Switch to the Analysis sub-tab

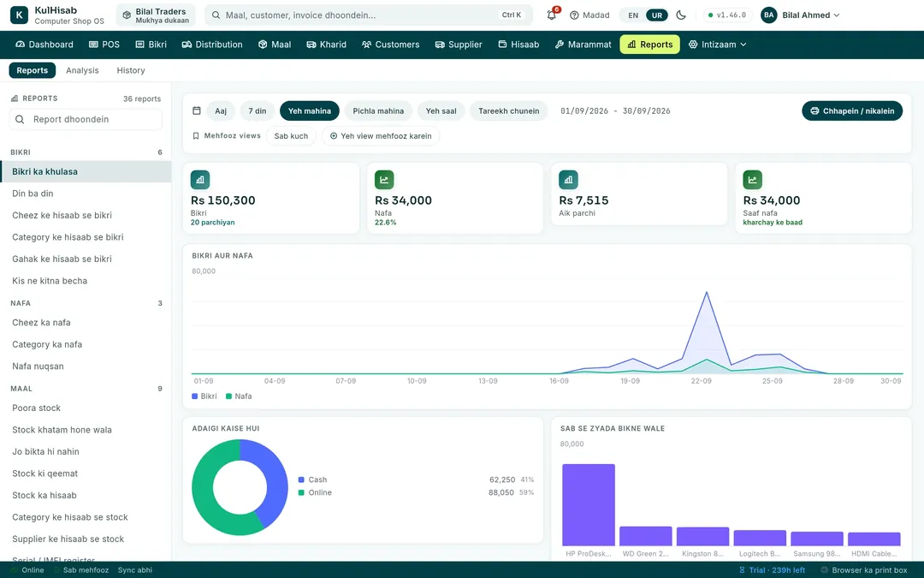[x=82, y=70]
